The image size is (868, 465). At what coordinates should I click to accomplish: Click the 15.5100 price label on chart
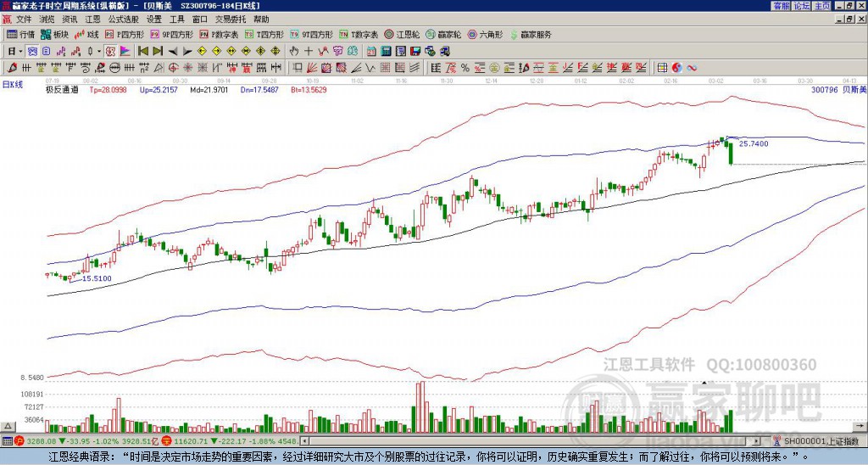click(97, 278)
